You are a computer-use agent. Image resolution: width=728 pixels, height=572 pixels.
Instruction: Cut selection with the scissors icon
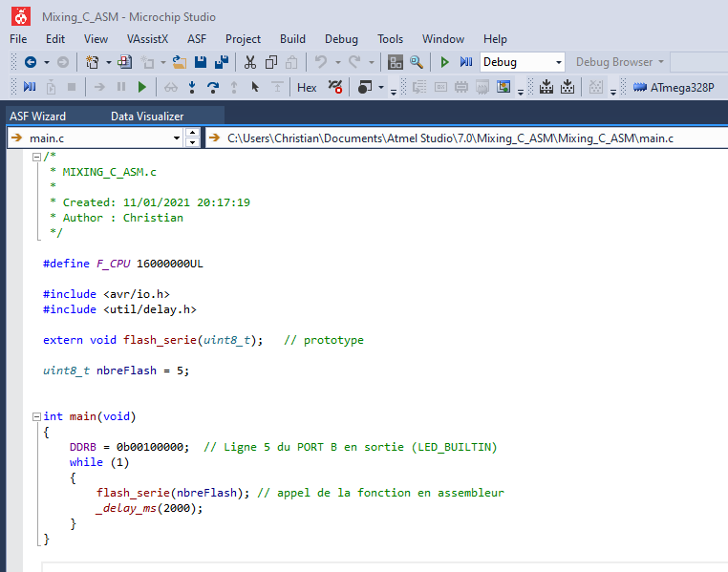click(249, 62)
